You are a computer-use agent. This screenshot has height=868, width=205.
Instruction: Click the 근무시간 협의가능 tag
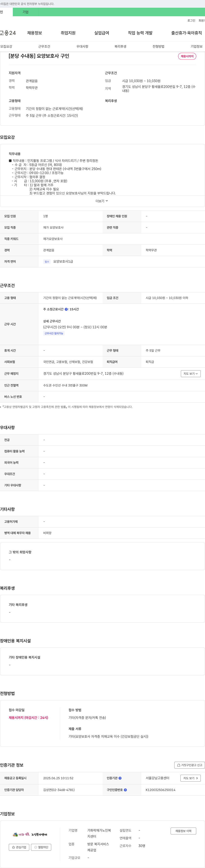coord(54,333)
